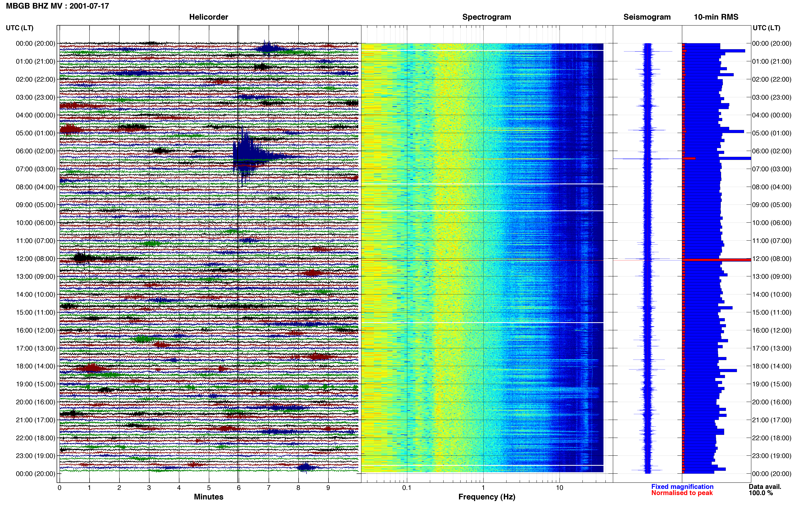Click left time label '15:00 (11:00)'
The image size is (812, 508).
click(x=36, y=312)
